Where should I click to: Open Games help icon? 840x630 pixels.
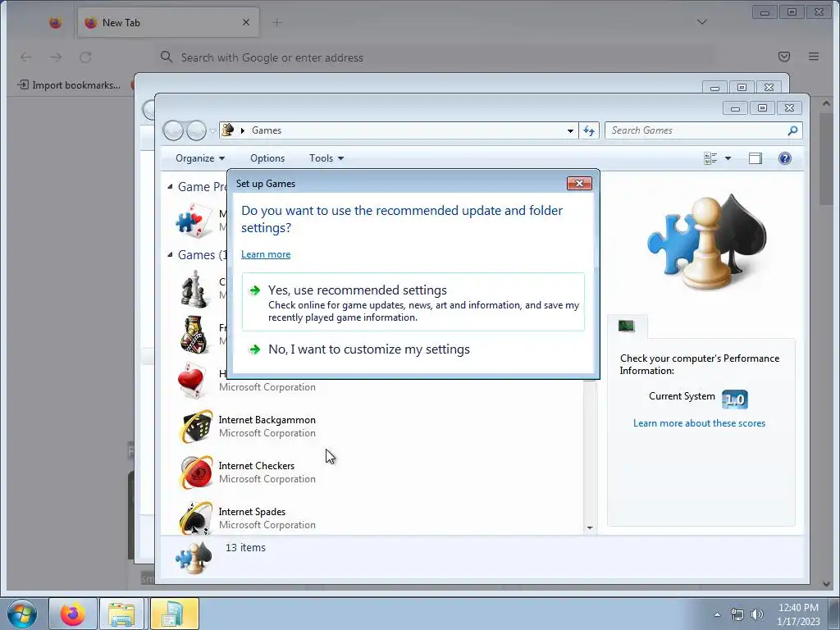[x=785, y=158]
